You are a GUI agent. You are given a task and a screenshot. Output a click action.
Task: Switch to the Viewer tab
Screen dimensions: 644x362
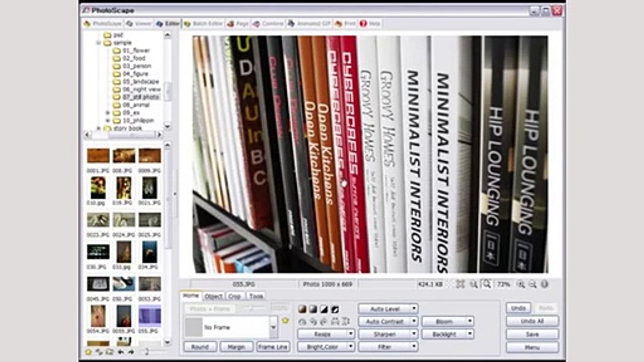coord(138,24)
